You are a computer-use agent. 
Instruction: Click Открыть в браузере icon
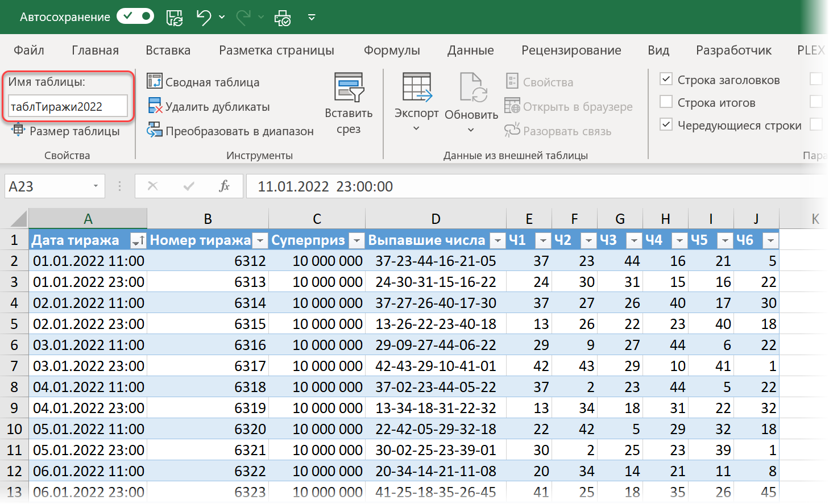(512, 106)
